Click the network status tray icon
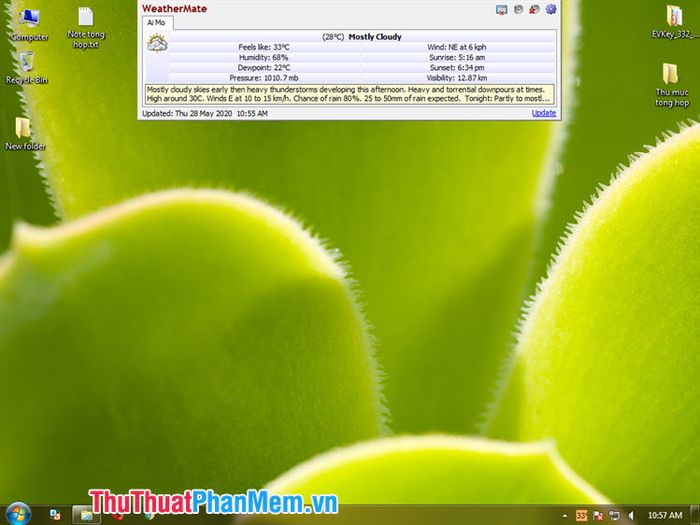This screenshot has height=525, width=700. 615,516
